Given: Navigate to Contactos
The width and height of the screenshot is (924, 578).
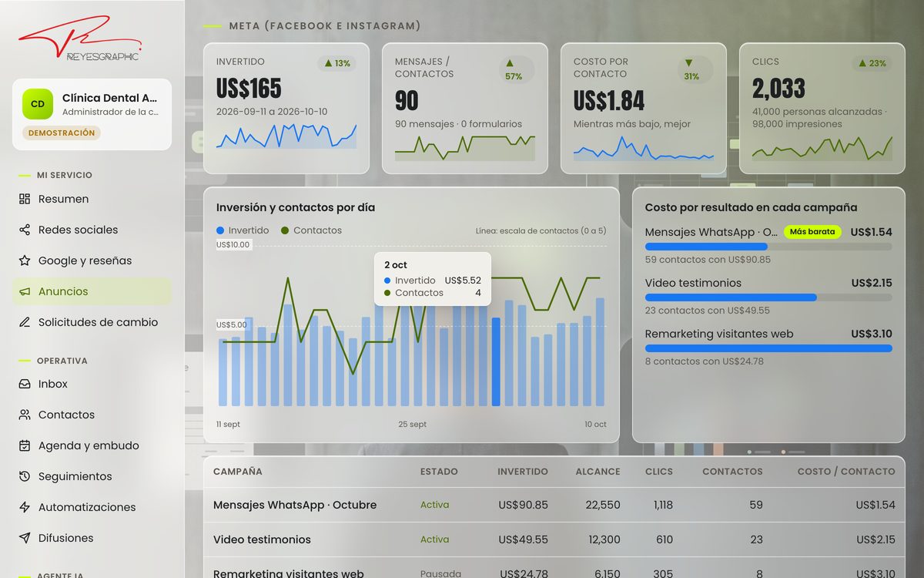Looking at the screenshot, I should pyautogui.click(x=92, y=415).
